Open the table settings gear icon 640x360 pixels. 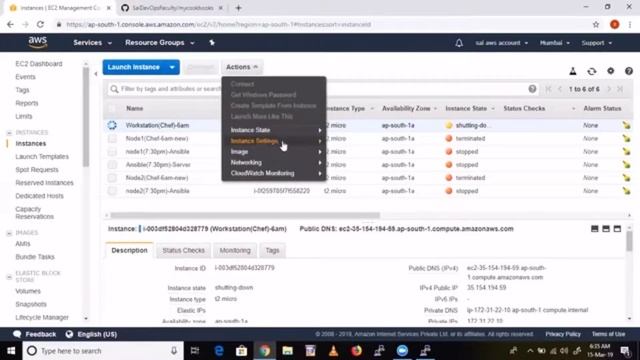610,71
